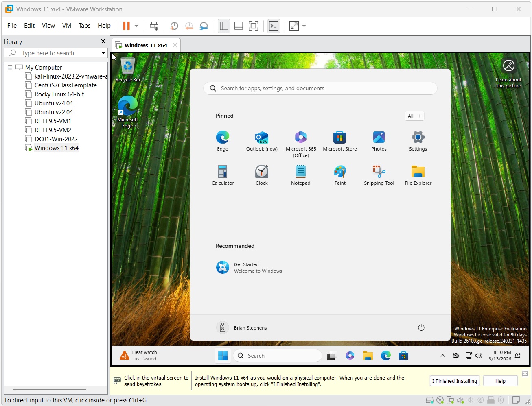Open Outlook (new) from pinned apps
Image resolution: width=532 pixels, height=406 pixels.
pyautogui.click(x=262, y=141)
